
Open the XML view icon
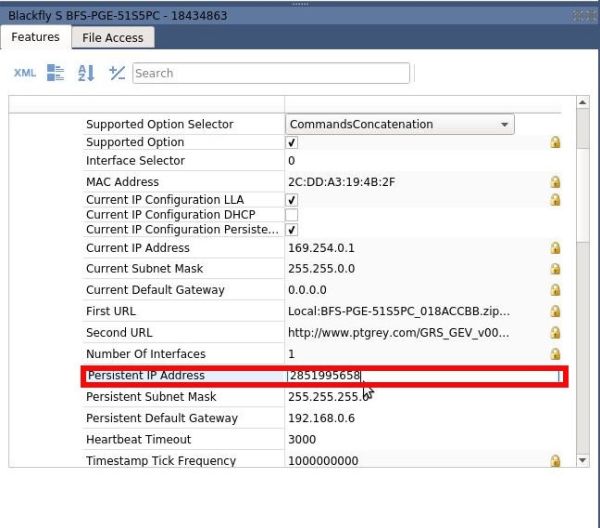pos(25,72)
